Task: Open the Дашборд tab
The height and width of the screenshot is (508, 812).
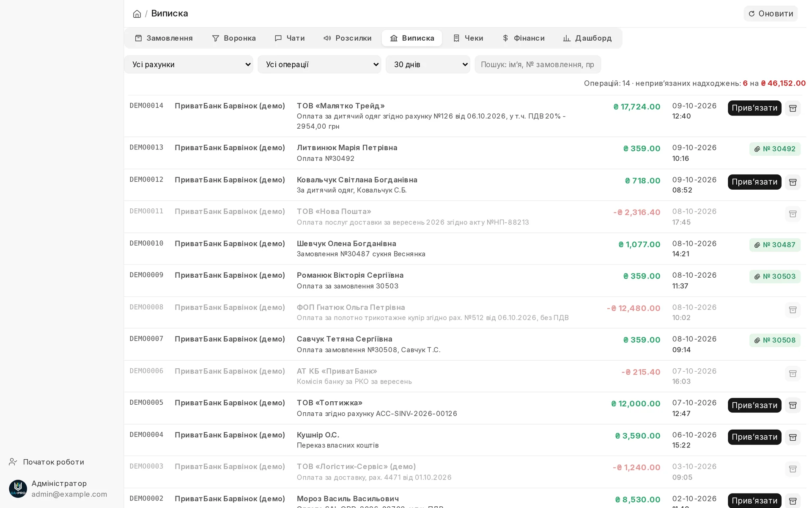Action: click(x=587, y=38)
